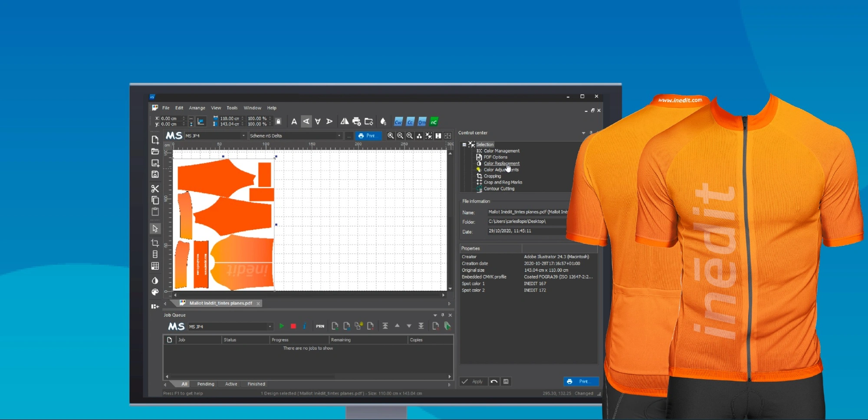
Task: Stop the queue with red square button
Action: (x=293, y=326)
